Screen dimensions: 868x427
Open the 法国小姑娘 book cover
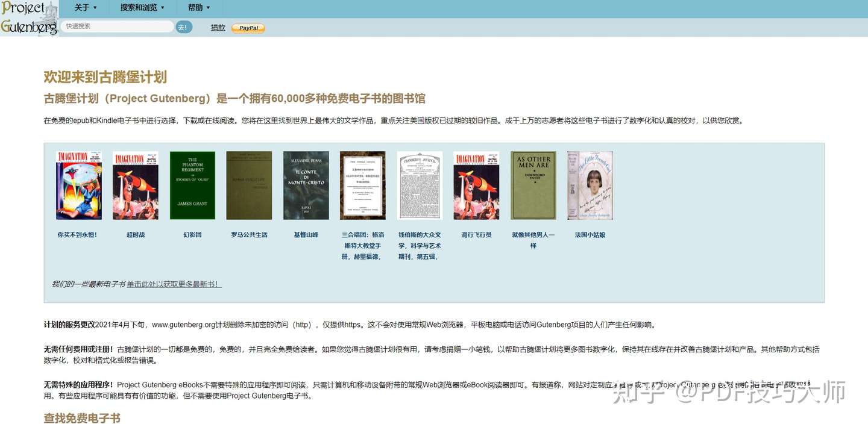tap(590, 185)
